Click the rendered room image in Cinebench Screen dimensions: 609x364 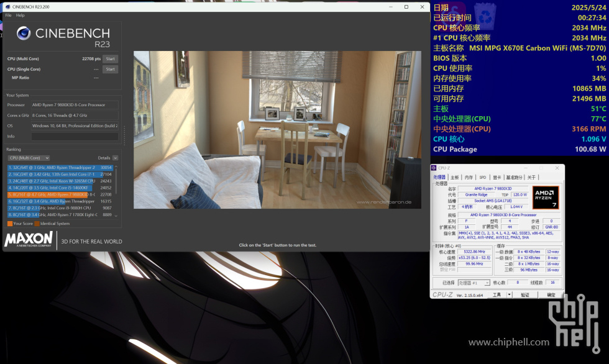277,130
